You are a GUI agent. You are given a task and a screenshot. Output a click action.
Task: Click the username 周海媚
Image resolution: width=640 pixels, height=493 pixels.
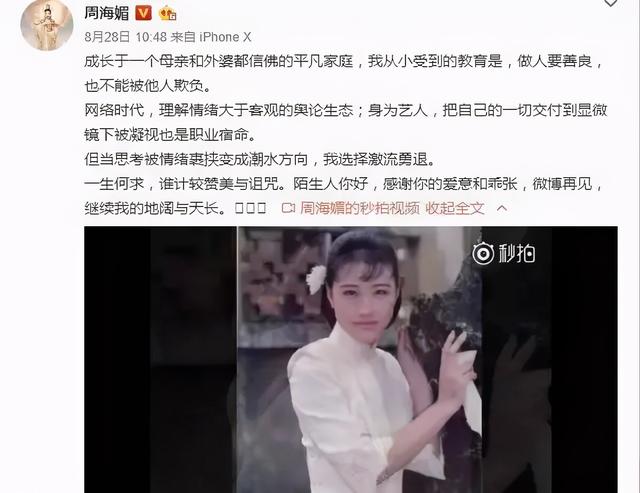(x=106, y=13)
